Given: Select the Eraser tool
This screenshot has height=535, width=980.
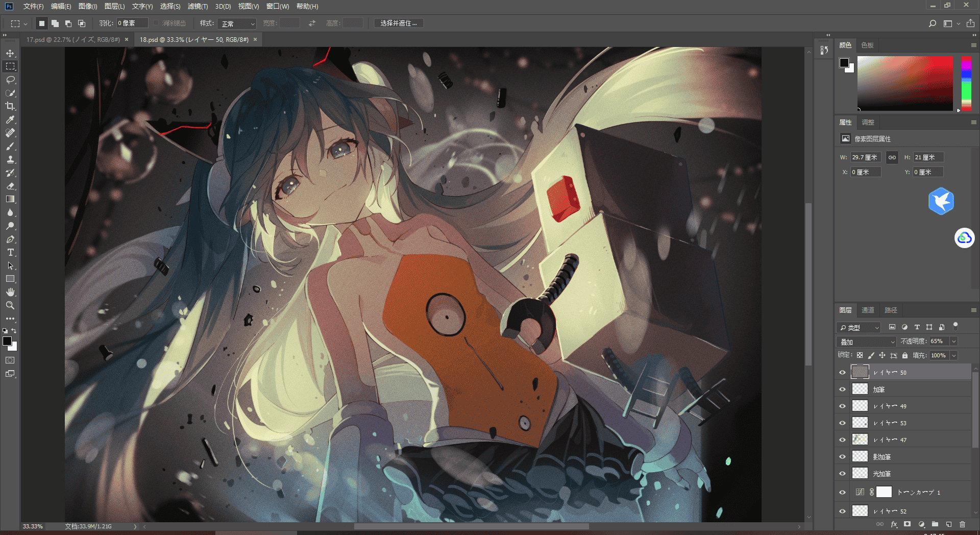Looking at the screenshot, I should (10, 186).
